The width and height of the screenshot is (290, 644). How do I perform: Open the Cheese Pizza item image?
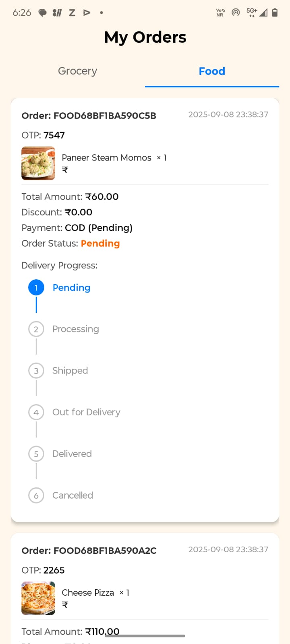click(x=38, y=598)
